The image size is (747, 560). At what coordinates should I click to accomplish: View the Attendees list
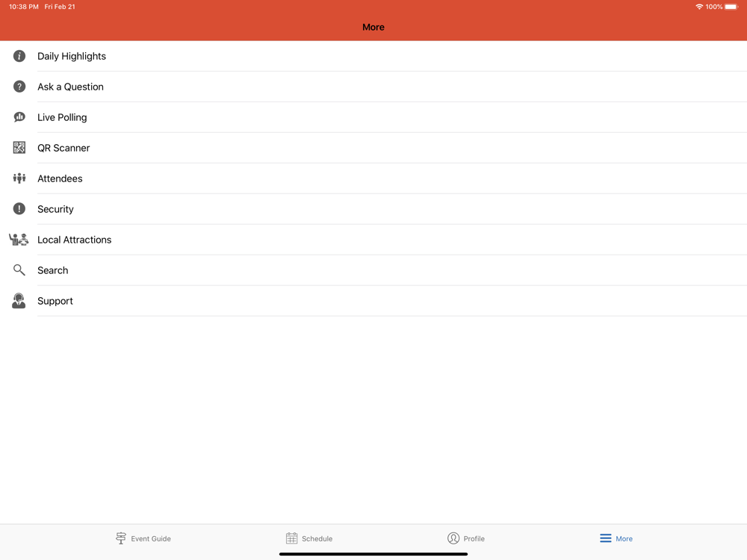tap(373, 178)
